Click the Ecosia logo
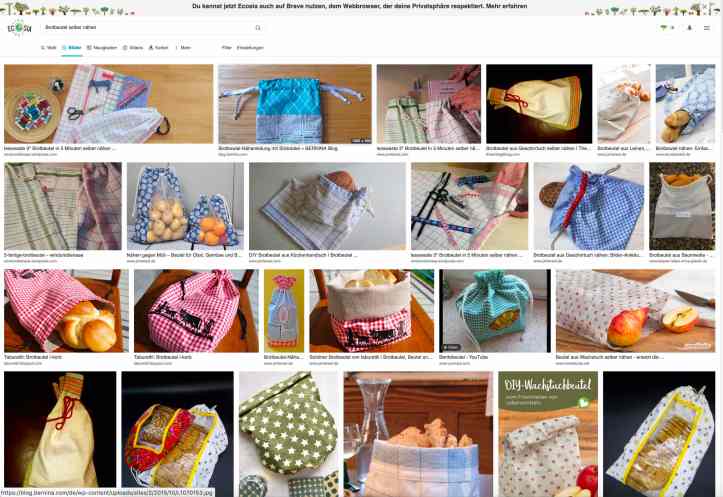 [19, 28]
